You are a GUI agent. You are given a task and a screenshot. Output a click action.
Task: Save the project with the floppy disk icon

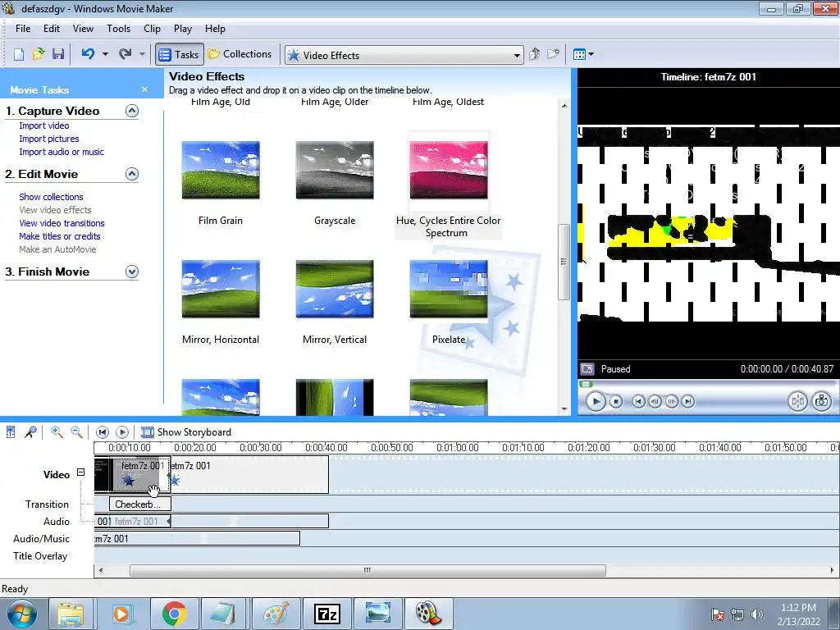pyautogui.click(x=58, y=54)
